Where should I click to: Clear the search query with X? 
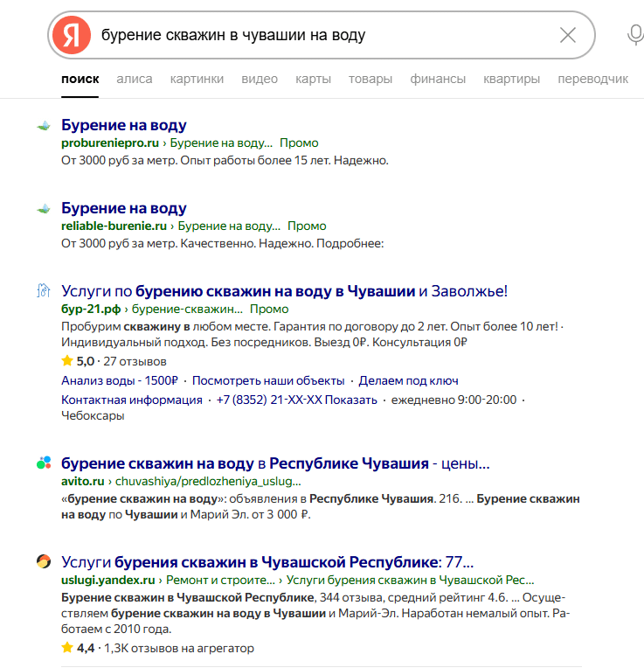(x=568, y=35)
